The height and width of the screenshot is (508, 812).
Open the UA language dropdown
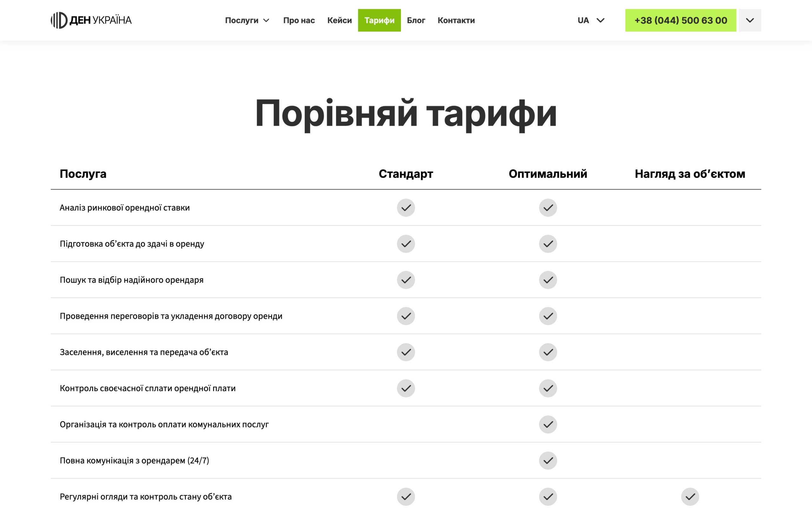pyautogui.click(x=591, y=21)
